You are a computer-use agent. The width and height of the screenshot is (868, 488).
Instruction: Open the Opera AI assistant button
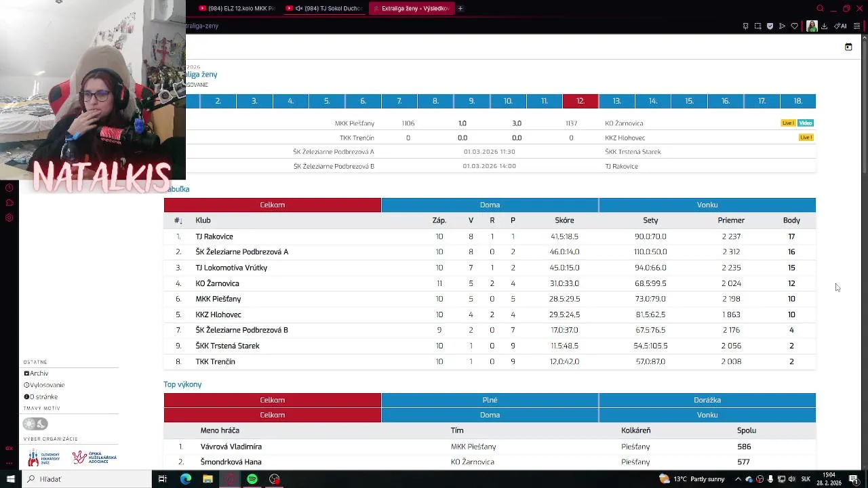point(840,26)
